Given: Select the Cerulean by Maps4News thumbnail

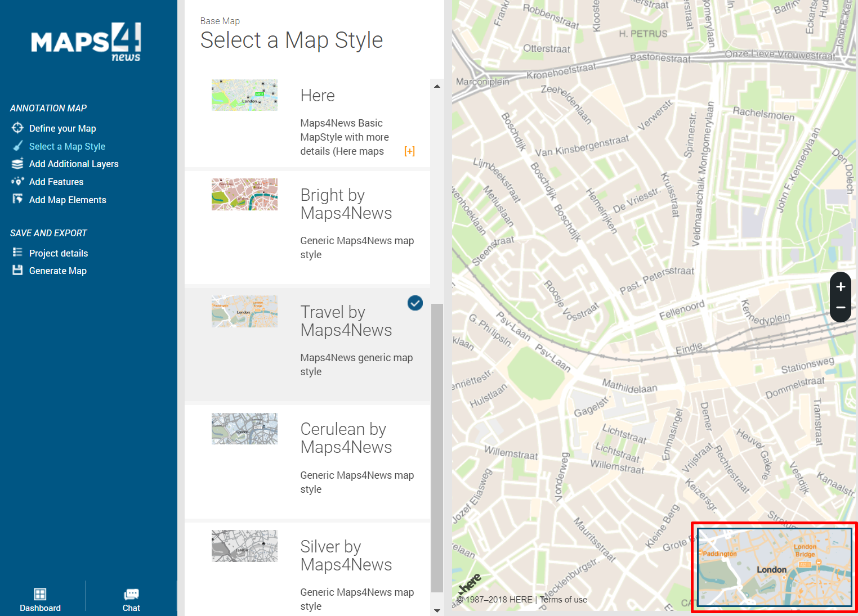Looking at the screenshot, I should tap(244, 429).
